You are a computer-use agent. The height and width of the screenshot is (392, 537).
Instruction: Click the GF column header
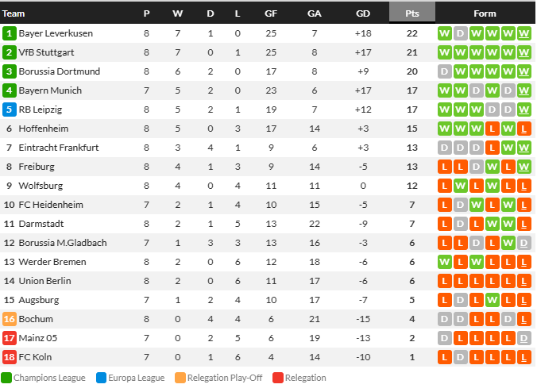pos(271,13)
